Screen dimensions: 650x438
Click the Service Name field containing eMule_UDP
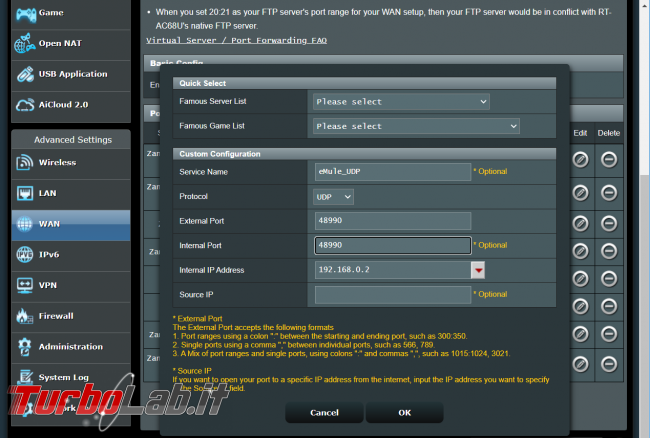[393, 172]
